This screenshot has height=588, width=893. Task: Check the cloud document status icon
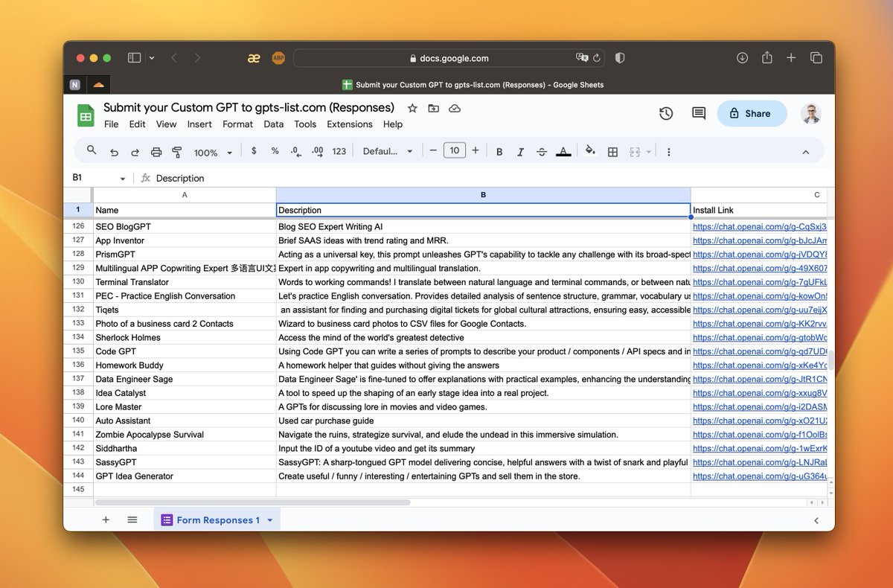(x=455, y=108)
